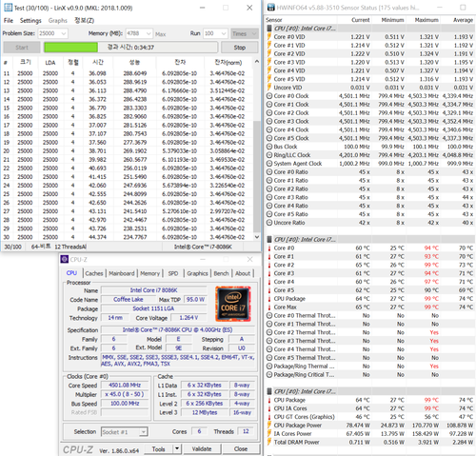
Task: Switch to the CPU-Z Memory tab
Action: (149, 273)
